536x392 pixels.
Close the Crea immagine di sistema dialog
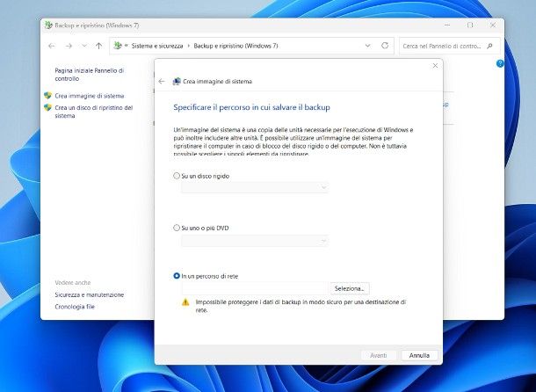(435, 65)
